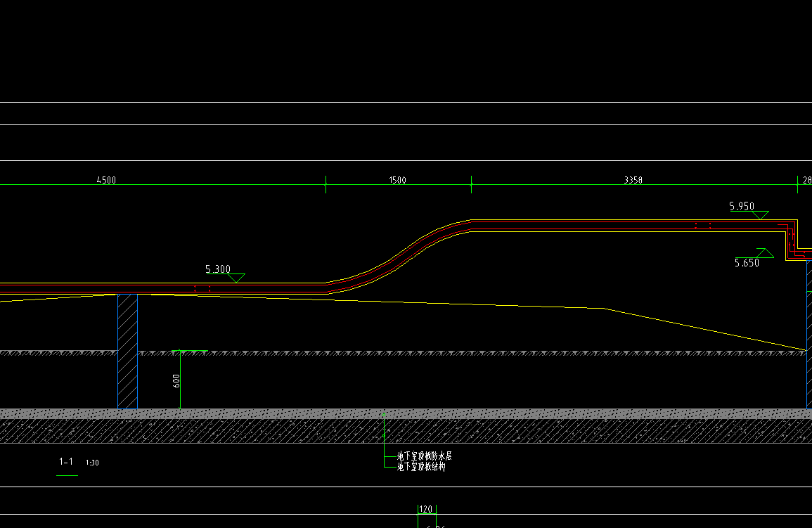Select the 120 dimension text

425,509
